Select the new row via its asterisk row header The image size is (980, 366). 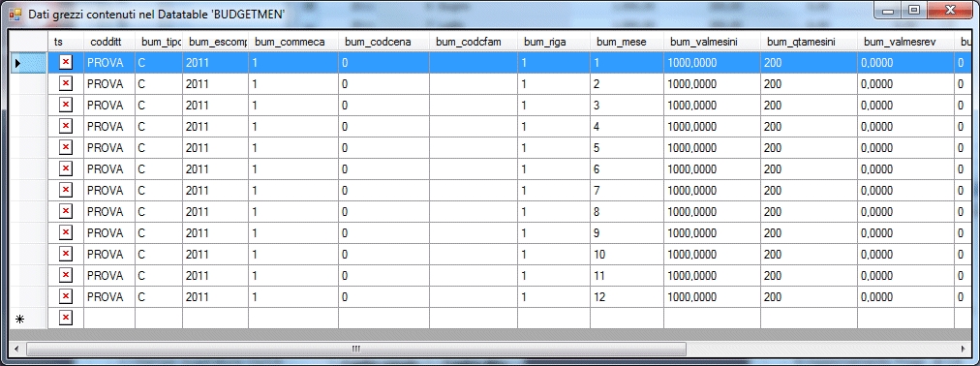pyautogui.click(x=29, y=318)
